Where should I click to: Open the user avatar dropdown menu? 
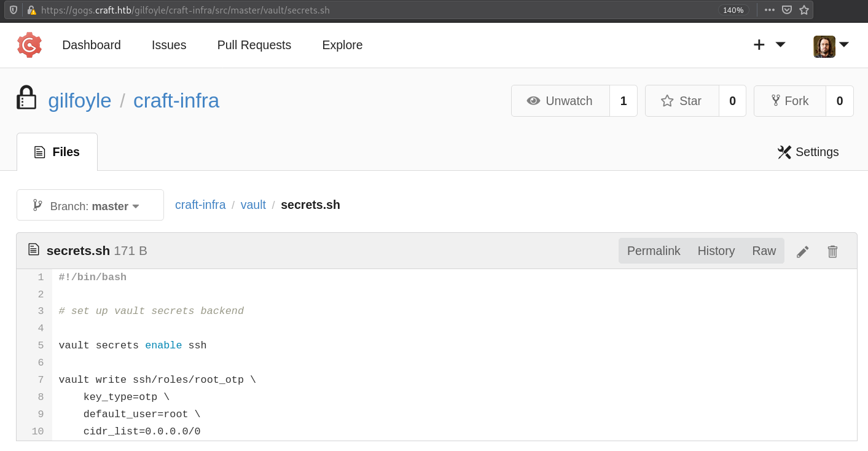click(x=831, y=46)
